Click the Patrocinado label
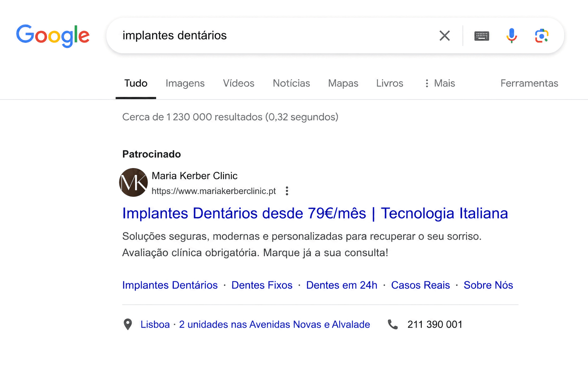Viewport: 588px width, 392px height. click(x=152, y=154)
